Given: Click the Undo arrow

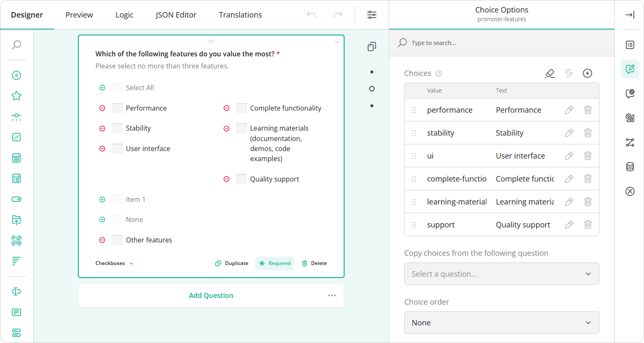Looking at the screenshot, I should tap(311, 15).
